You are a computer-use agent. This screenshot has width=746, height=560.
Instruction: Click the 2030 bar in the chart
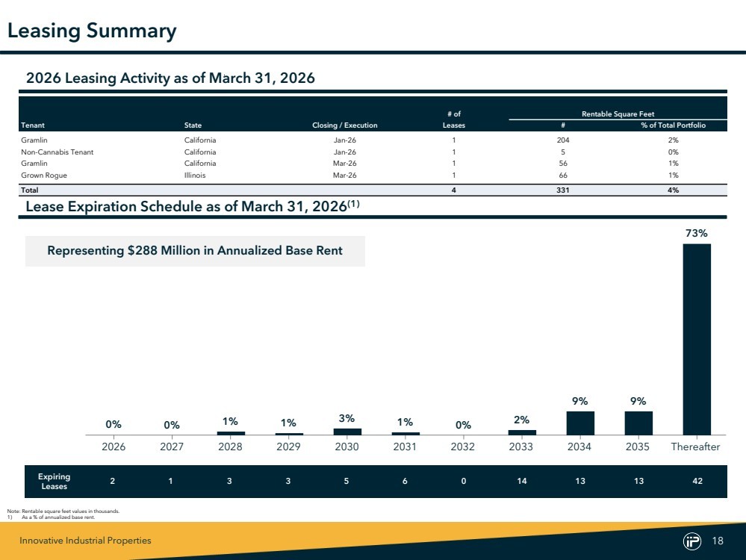coord(347,432)
